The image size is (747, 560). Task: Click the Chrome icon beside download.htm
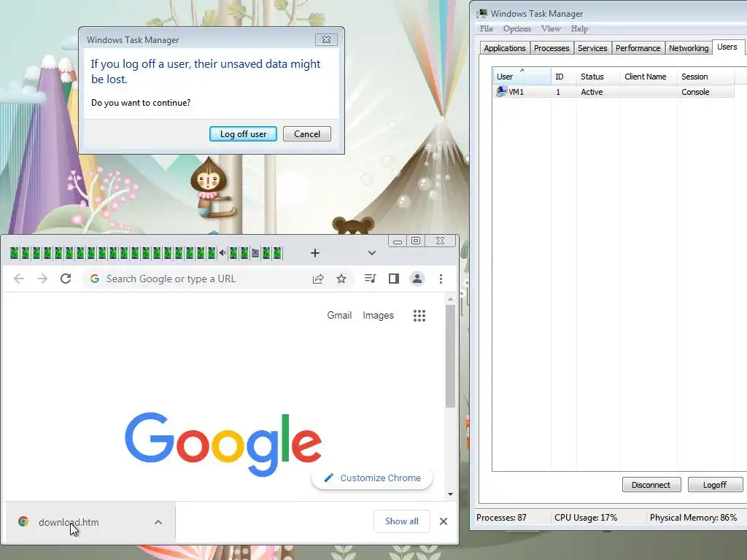[x=23, y=522]
